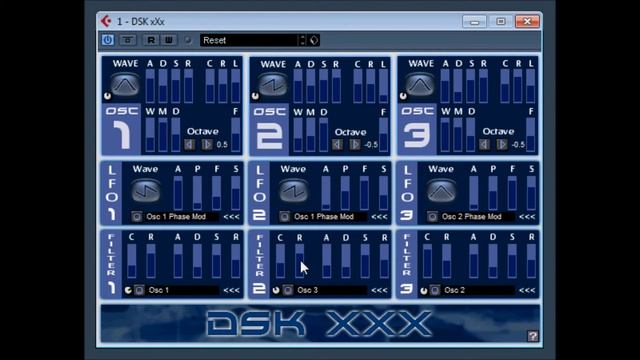Viewport: 640px width, 360px height.
Task: Adjust Filter 3 Cutoff C slider
Action: click(x=427, y=261)
